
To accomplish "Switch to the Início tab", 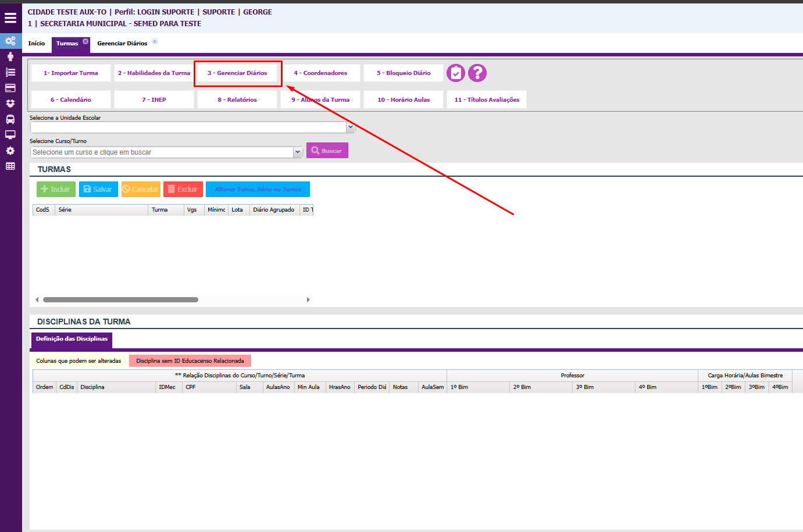I will point(37,44).
